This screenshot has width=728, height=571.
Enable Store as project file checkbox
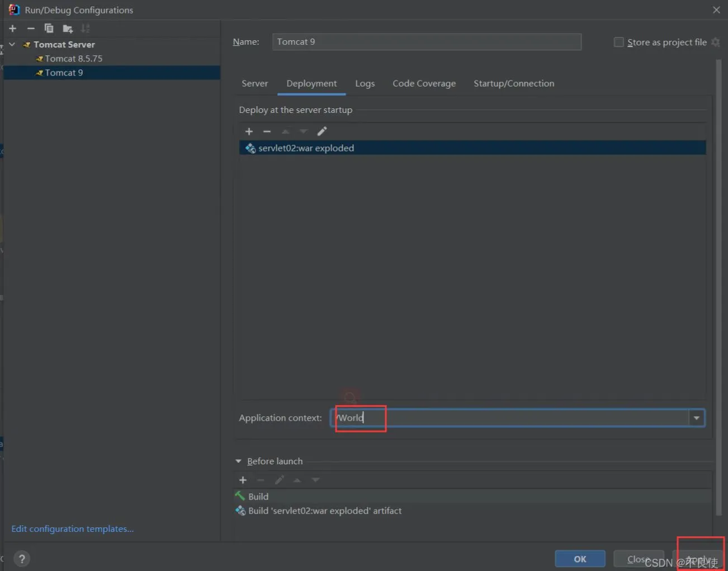[618, 42]
